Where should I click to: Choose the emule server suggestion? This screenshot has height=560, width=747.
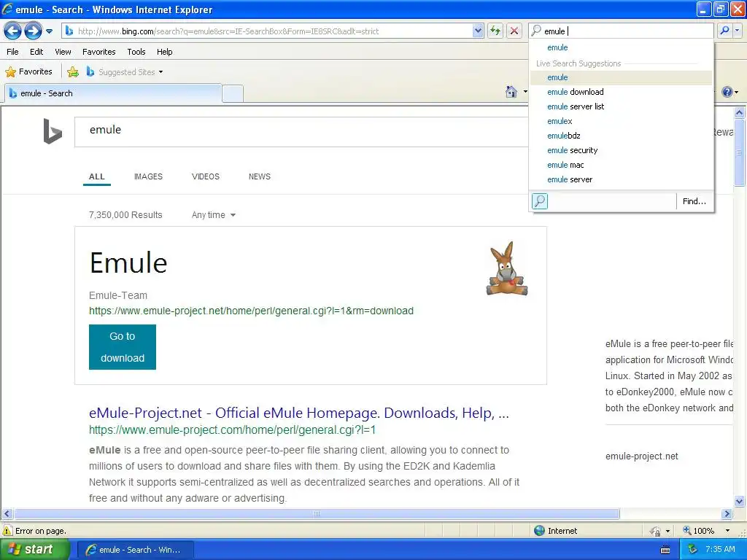(x=622, y=179)
